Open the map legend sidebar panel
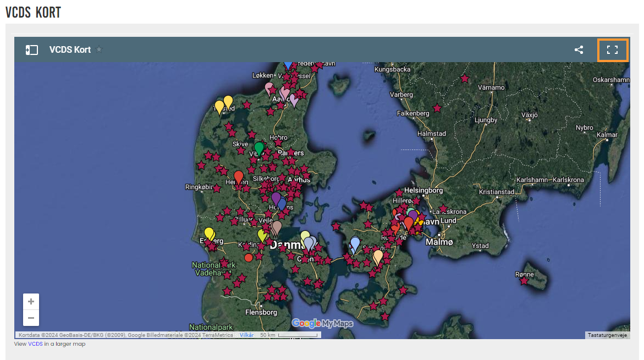 32,50
